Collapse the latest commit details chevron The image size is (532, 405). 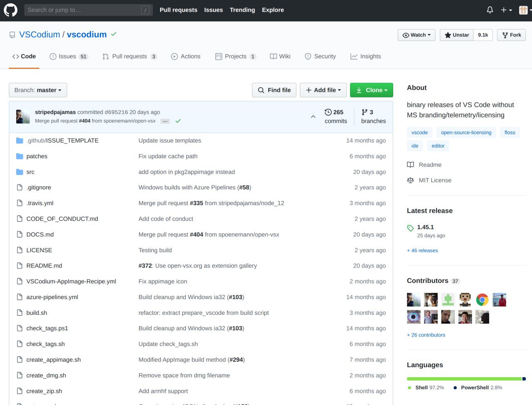coord(313,117)
